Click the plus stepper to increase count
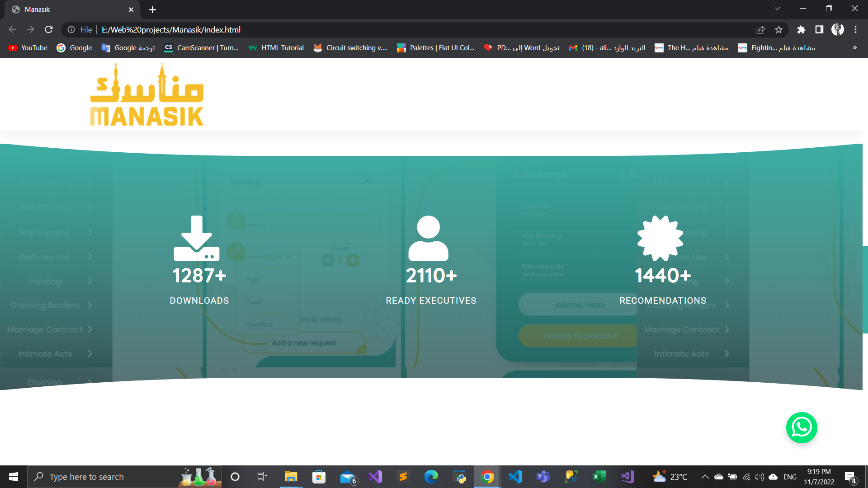Screen dimensions: 868x488 pyautogui.click(x=353, y=260)
